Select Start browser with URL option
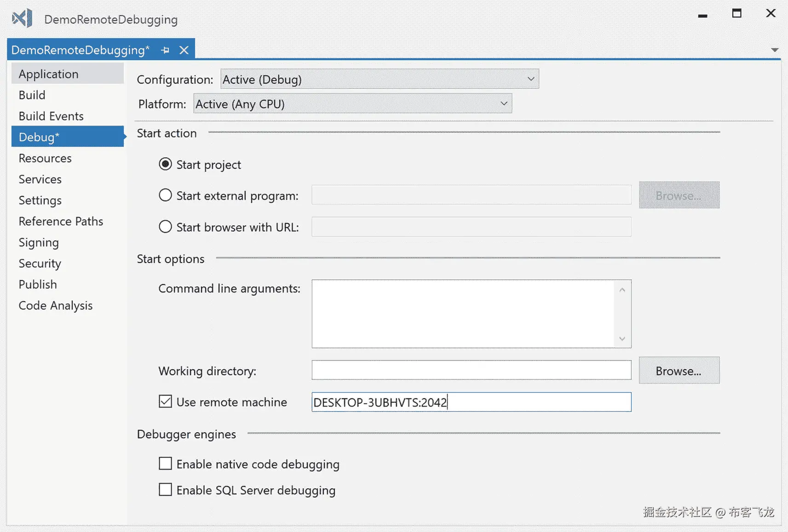The width and height of the screenshot is (788, 532). tap(165, 227)
